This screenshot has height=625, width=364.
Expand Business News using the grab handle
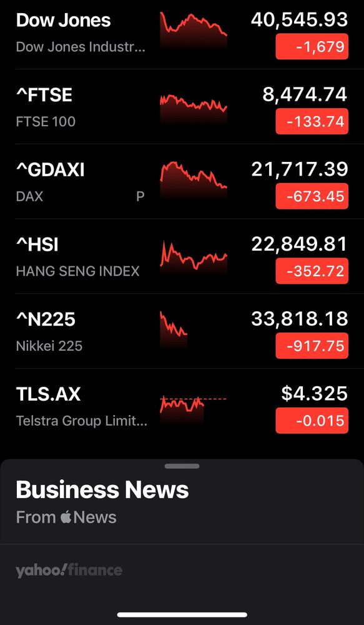(182, 466)
